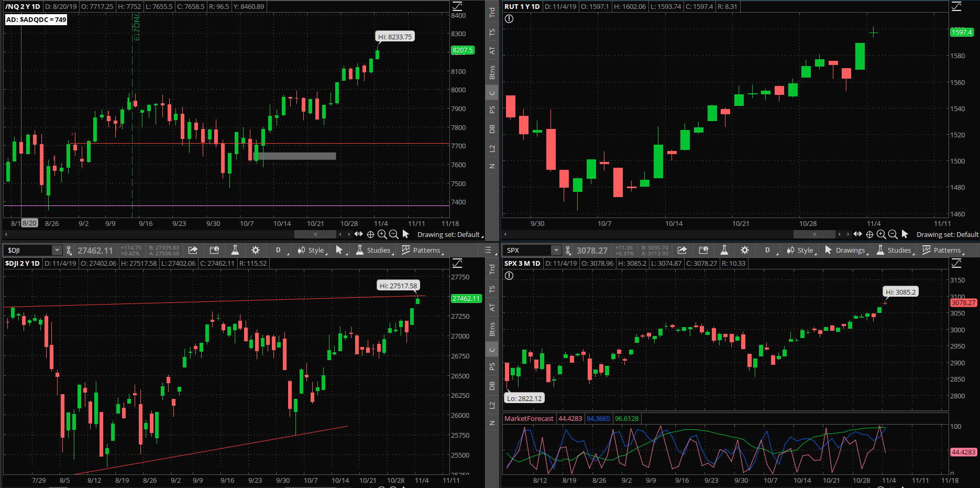Toggle Btns sidebar panel on /NQ chart
Viewport: 980px width, 488px height.
pyautogui.click(x=492, y=72)
